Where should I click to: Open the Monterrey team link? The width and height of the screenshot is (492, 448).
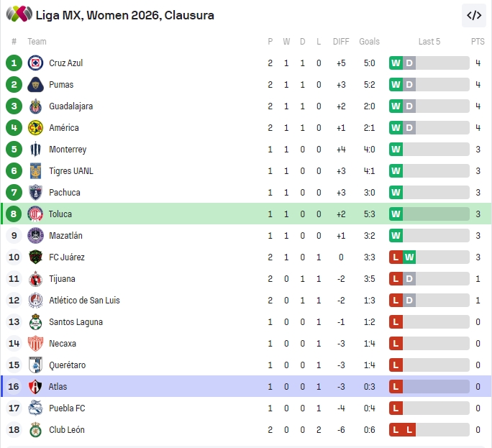[x=68, y=150]
